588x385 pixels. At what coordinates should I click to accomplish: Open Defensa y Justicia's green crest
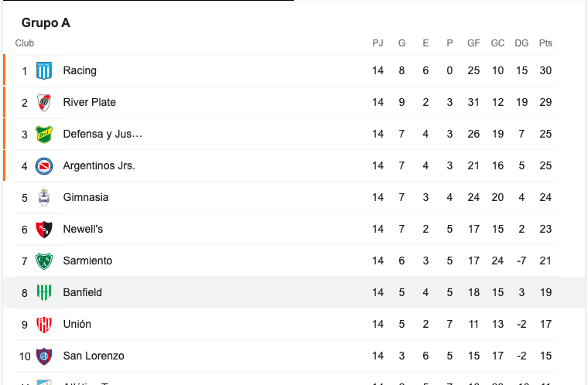[x=44, y=135]
